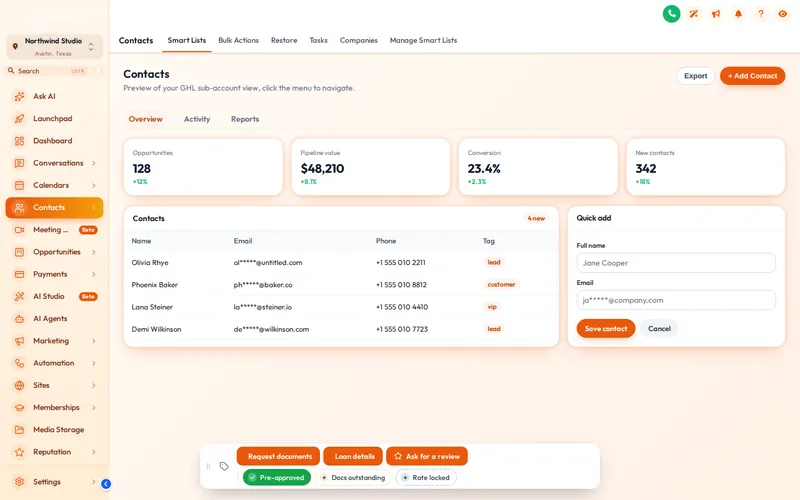
Task: Expand the Sites submenu chevron
Action: pos(94,385)
